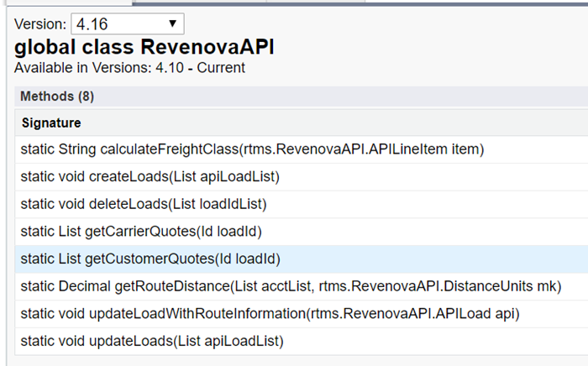This screenshot has height=366, width=588.
Task: Click the Signature column header
Action: pyautogui.click(x=302, y=123)
